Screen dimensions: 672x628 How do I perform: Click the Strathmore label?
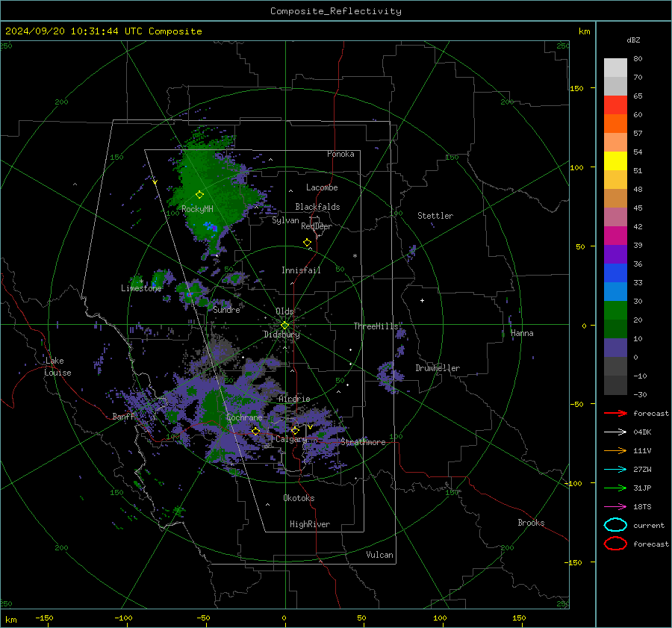[x=363, y=442]
